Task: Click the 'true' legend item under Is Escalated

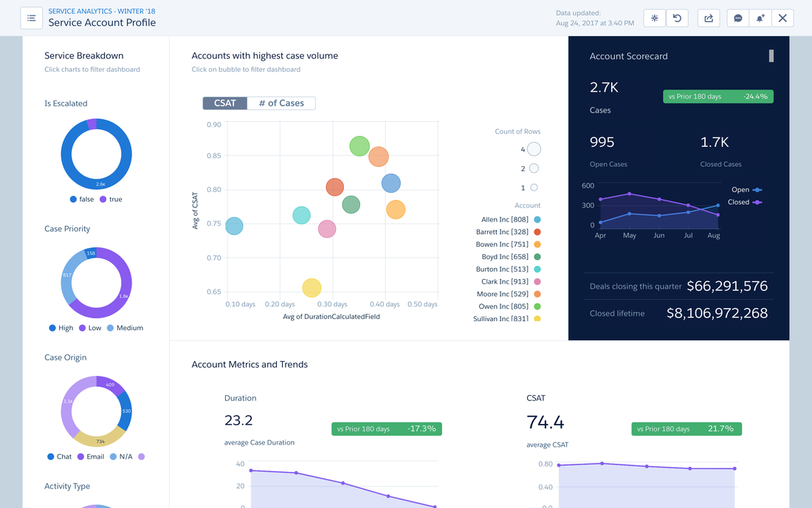Action: (111, 199)
